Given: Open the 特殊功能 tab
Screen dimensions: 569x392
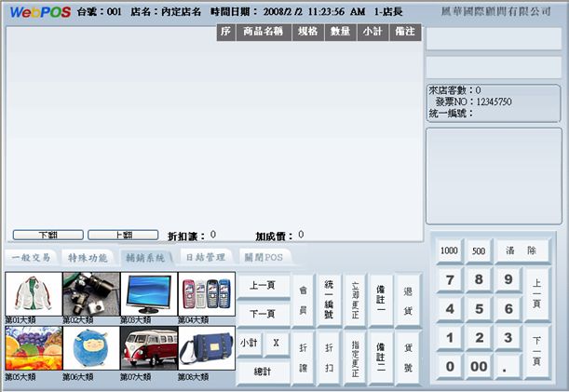Looking at the screenshot, I should 88,258.
